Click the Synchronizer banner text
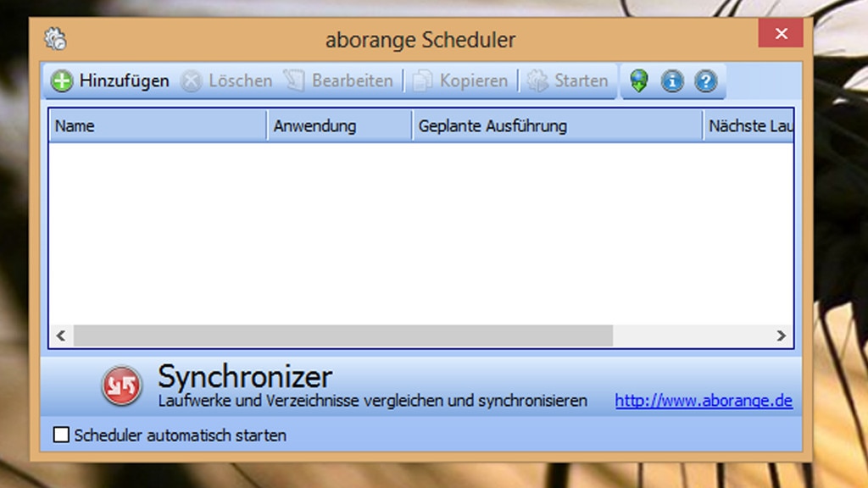The image size is (868, 488). (x=244, y=376)
